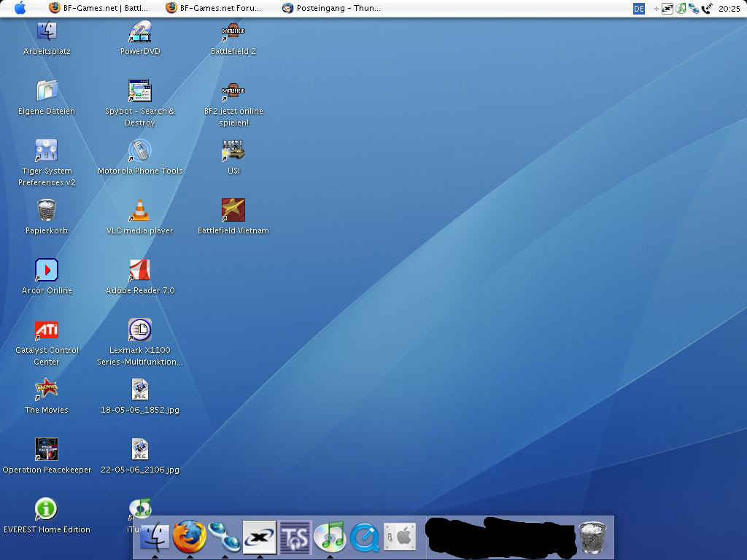Open the Adobe Reader 7.0 icon
Screen dimensions: 747x560
(140, 270)
